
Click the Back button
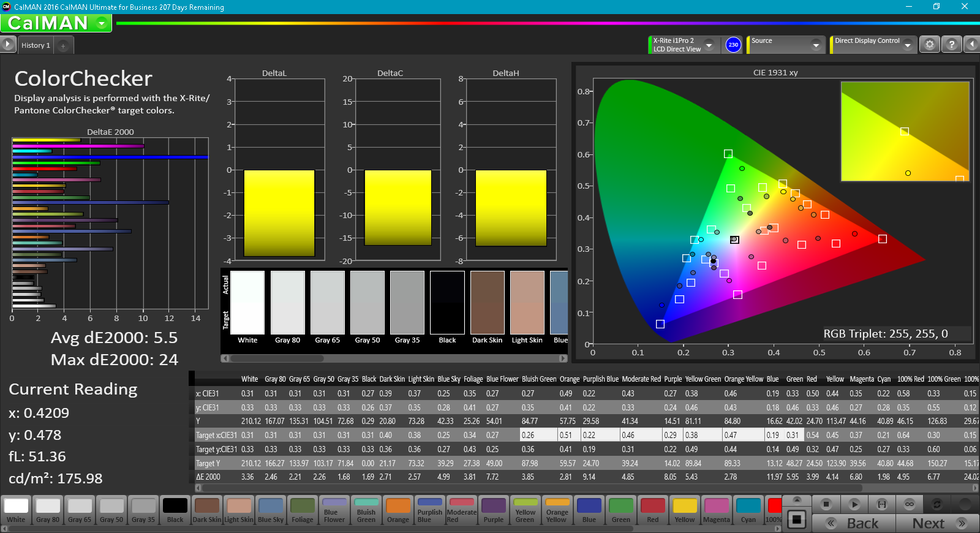point(854,523)
